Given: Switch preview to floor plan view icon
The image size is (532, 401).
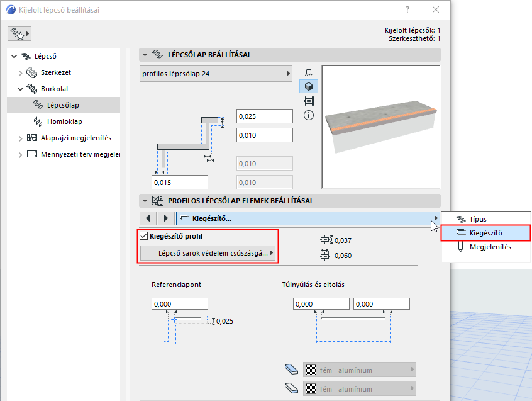Looking at the screenshot, I should (308, 72).
